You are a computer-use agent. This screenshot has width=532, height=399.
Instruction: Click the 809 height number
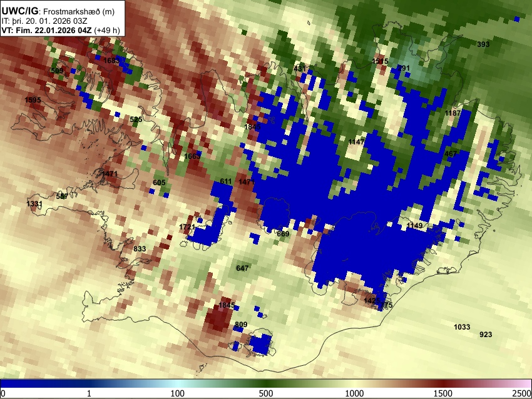tap(241, 325)
